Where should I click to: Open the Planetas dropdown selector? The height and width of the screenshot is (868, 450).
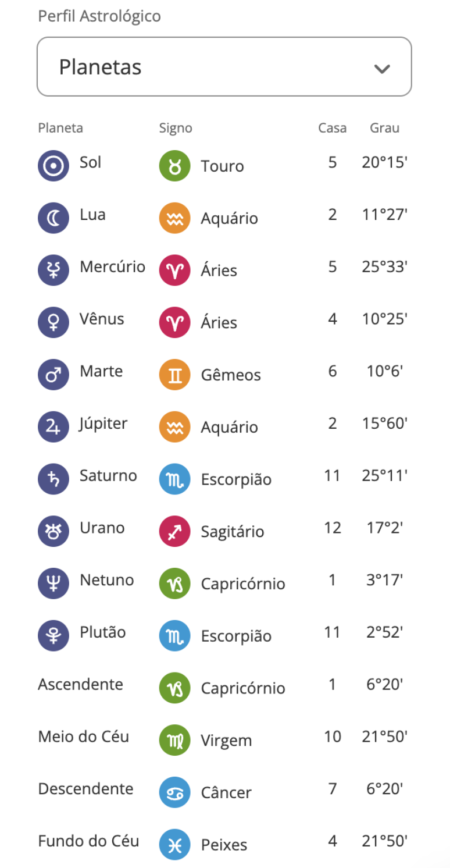pos(224,67)
